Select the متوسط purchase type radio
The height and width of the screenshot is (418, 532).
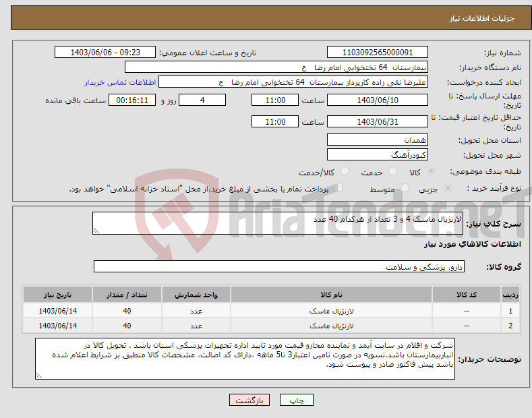click(x=405, y=187)
